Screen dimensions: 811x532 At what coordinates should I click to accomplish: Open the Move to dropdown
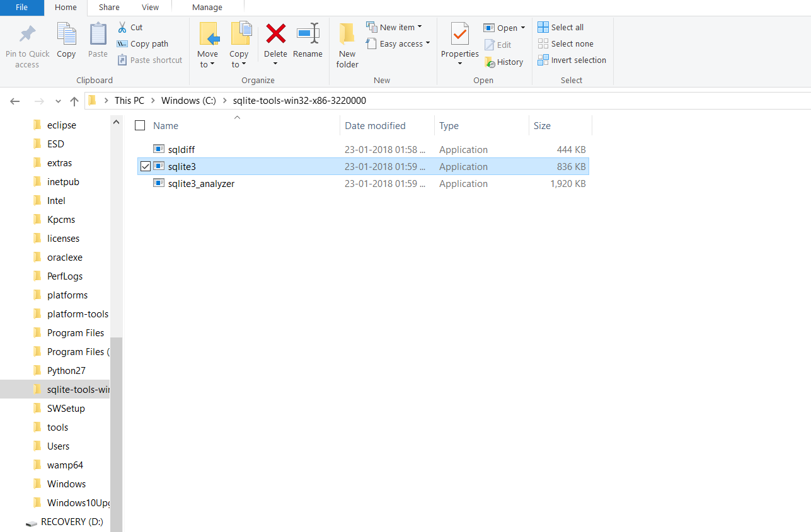click(x=207, y=59)
